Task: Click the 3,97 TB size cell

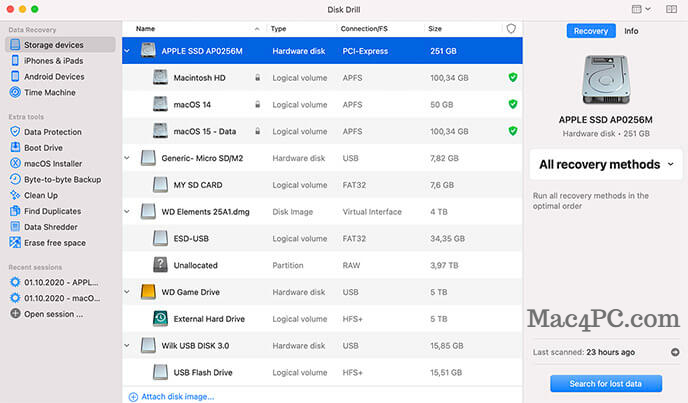Action: (444, 265)
